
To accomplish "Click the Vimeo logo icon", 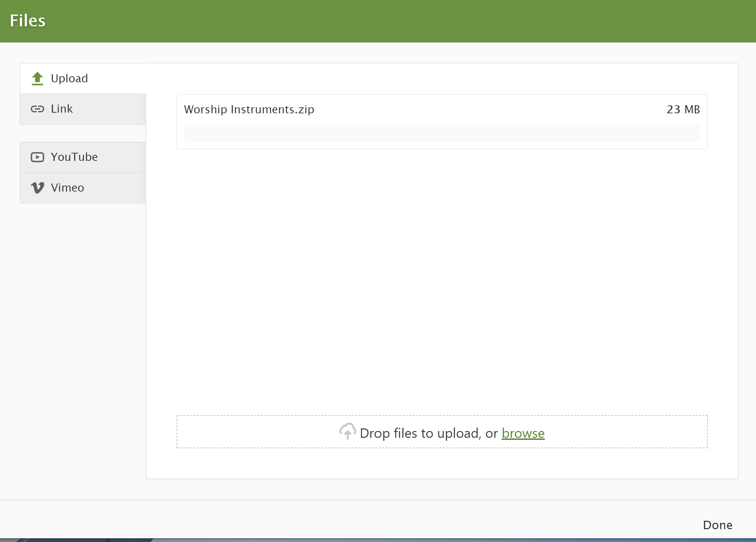I will coord(37,188).
